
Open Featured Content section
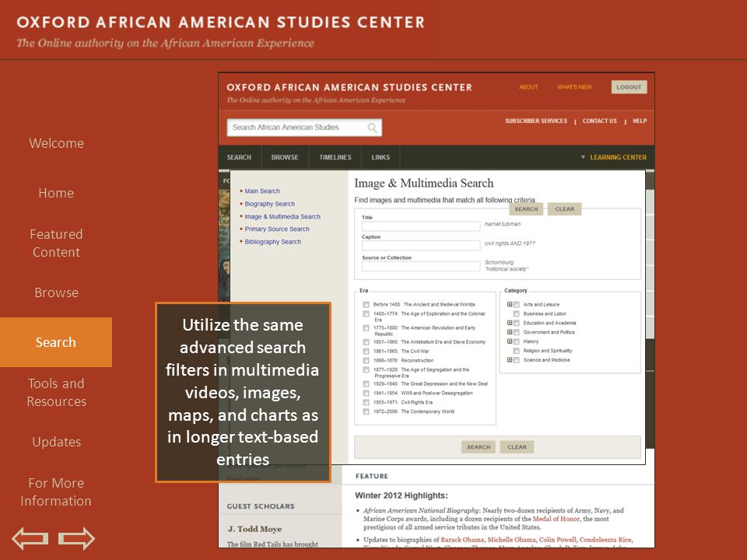tap(56, 243)
